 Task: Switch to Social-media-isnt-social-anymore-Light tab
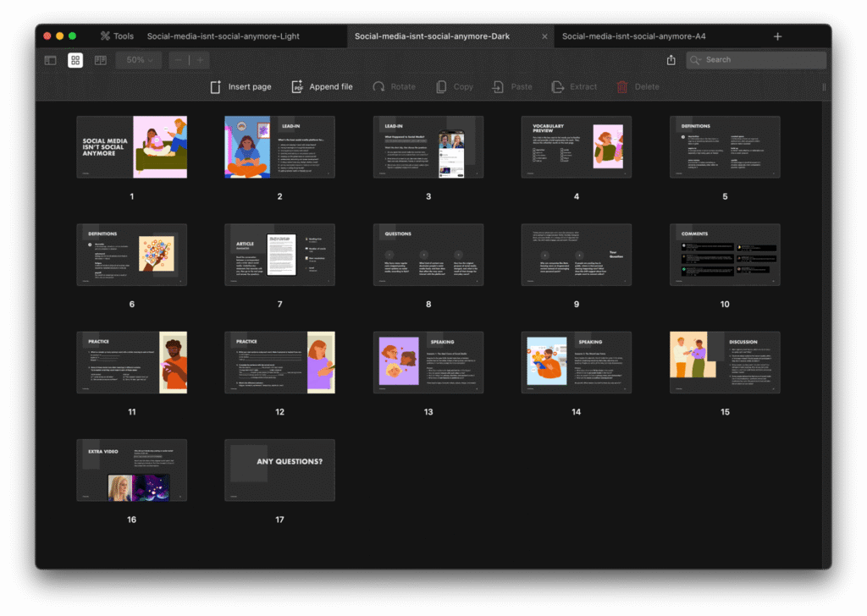click(x=224, y=36)
